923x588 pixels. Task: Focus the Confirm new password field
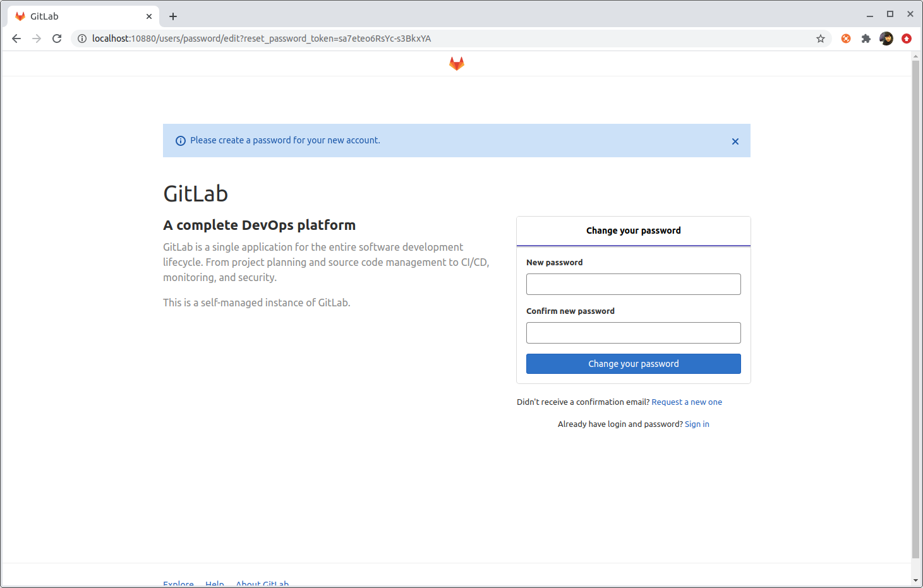634,333
